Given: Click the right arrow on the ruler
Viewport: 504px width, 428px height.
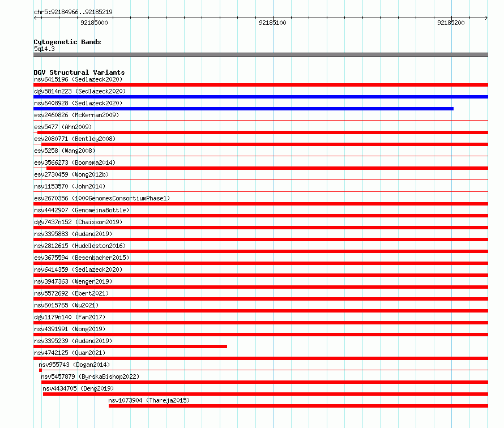Looking at the screenshot, I should coord(486,18).
